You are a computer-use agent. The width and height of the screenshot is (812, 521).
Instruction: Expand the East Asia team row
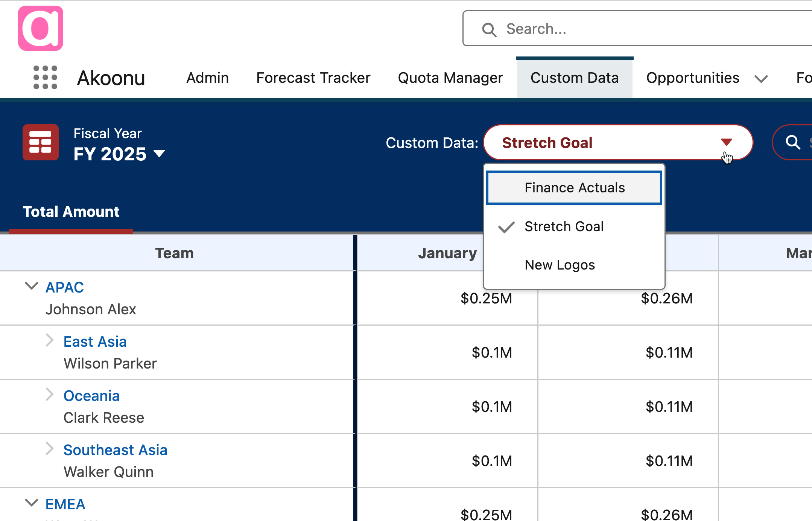tap(50, 340)
